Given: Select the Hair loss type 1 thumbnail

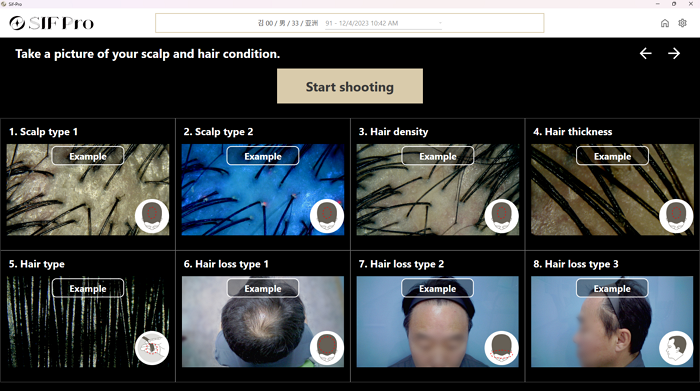Looking at the screenshot, I should click(263, 321).
